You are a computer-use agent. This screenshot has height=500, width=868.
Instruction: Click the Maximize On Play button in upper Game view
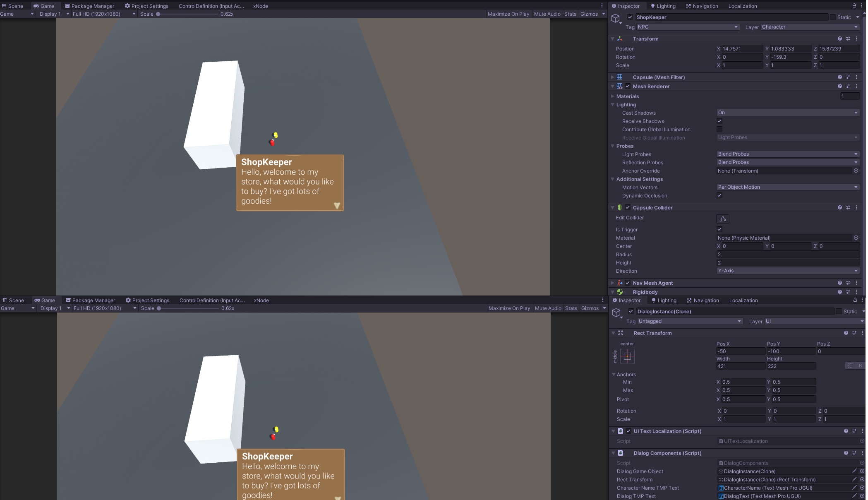point(508,14)
